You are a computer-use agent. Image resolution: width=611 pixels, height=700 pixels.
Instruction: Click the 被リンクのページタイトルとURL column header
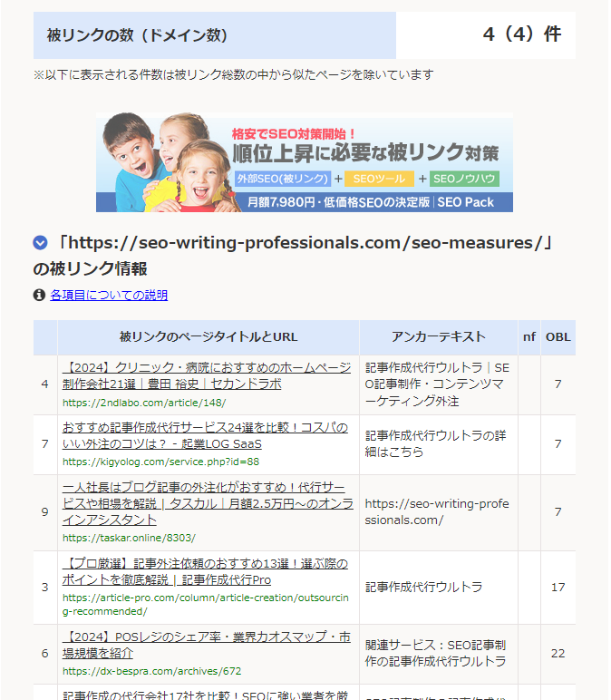[x=209, y=337]
